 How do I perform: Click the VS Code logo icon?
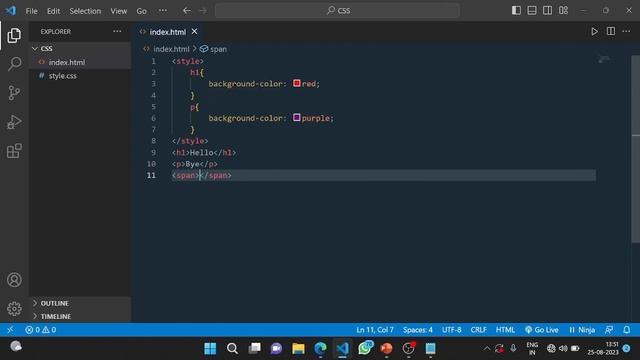[11, 11]
